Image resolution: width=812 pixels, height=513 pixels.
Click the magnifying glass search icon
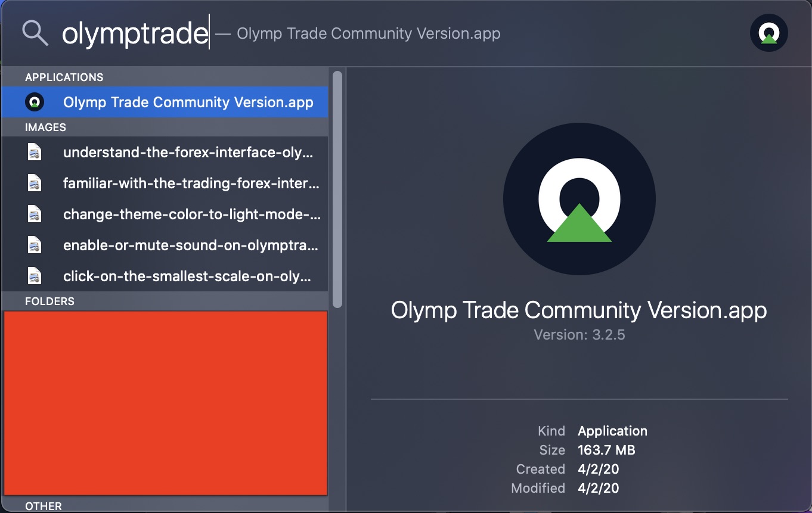tap(35, 33)
